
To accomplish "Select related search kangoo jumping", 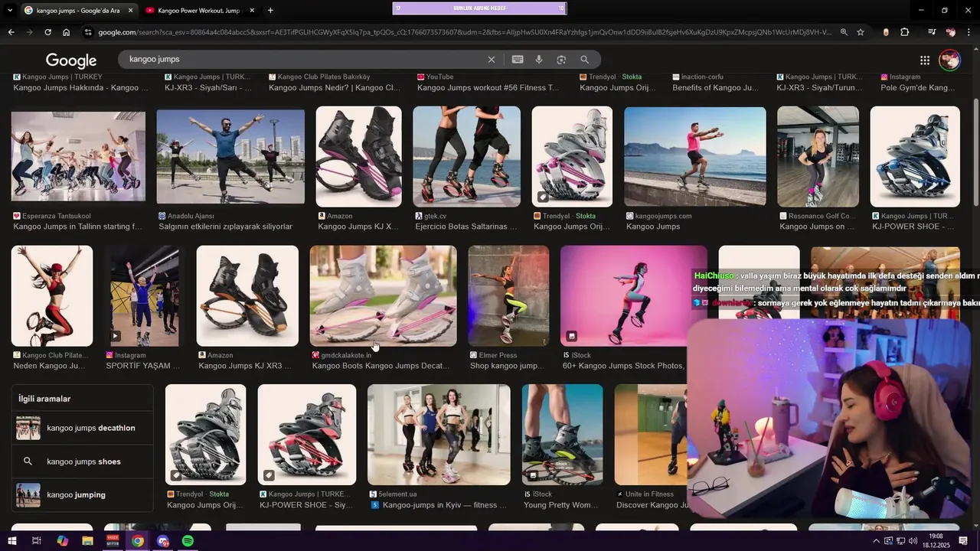I will [x=82, y=495].
